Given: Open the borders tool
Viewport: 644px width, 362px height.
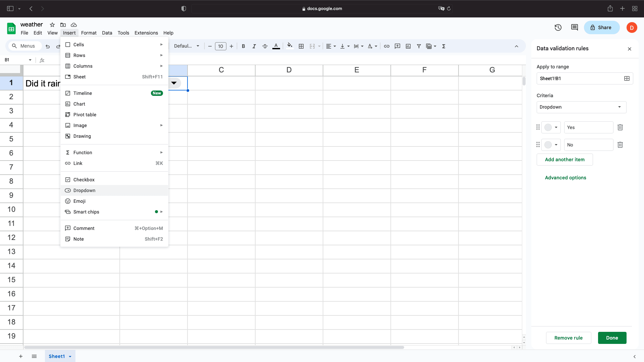Looking at the screenshot, I should 301,46.
